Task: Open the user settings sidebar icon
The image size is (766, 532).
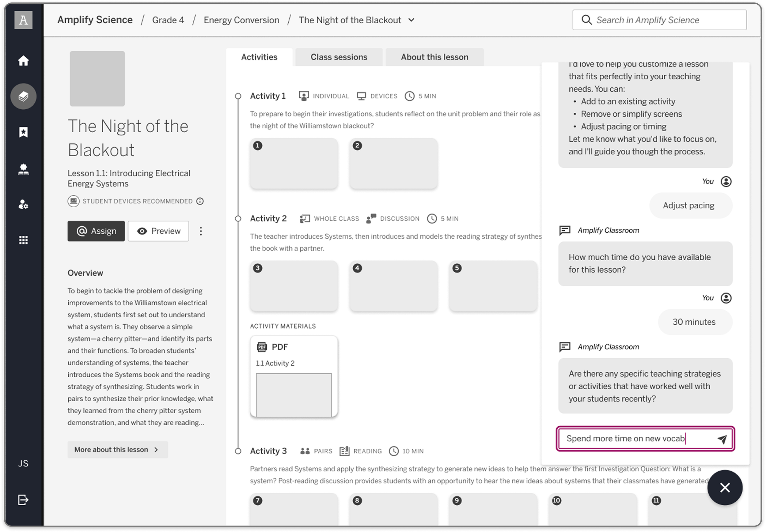Action: [x=23, y=204]
